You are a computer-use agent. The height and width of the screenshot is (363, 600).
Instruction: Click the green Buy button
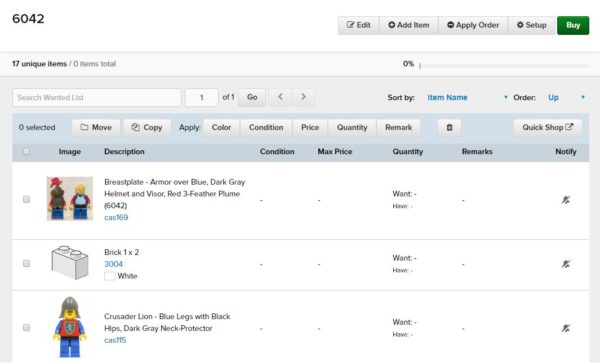pyautogui.click(x=573, y=25)
